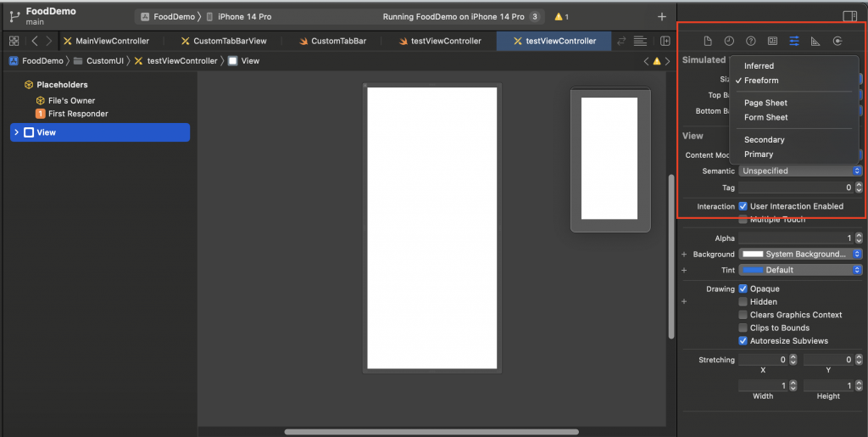Jump to the next issue in jump bar

[668, 61]
